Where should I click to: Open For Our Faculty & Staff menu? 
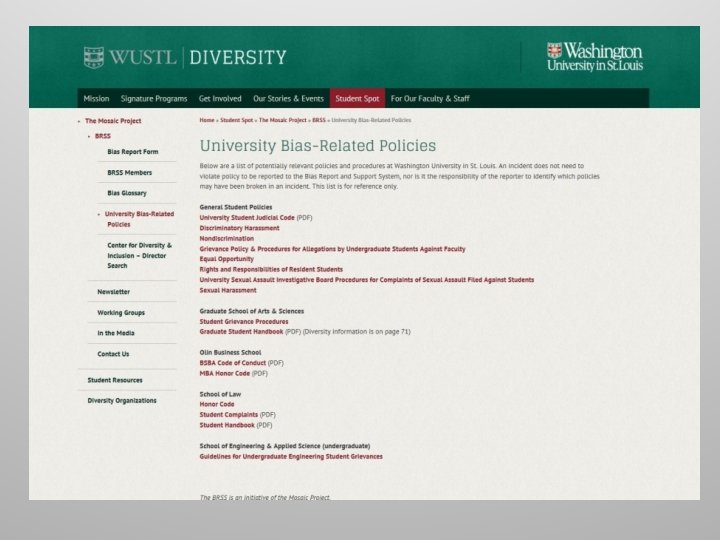tap(430, 98)
